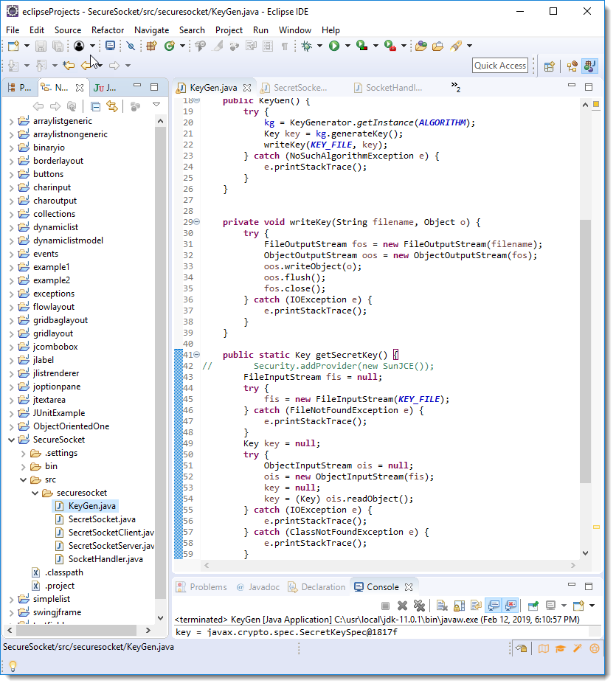Click the Run External Tools icon

click(x=390, y=46)
